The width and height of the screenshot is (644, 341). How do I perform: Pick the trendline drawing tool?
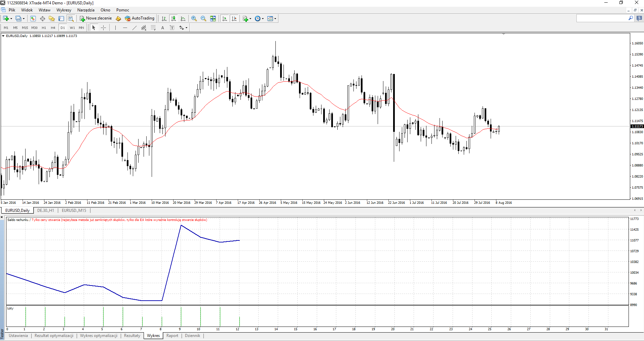pyautogui.click(x=134, y=28)
